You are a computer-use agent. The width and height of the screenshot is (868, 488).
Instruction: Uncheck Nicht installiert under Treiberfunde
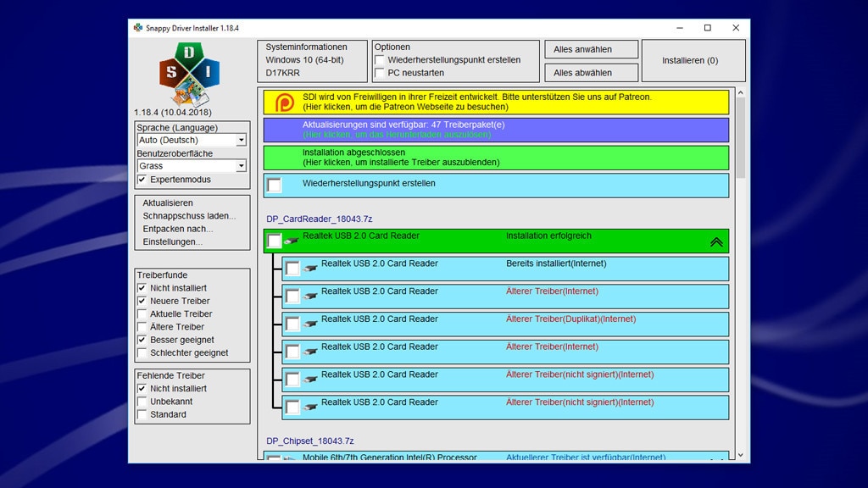[x=142, y=288]
